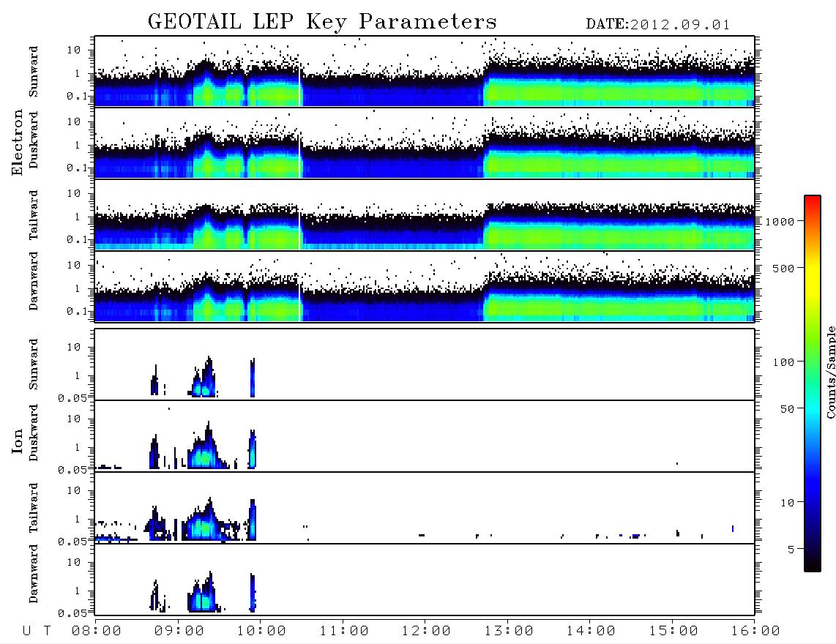Click the 08:00 time axis label
The height and width of the screenshot is (644, 836).
(x=97, y=631)
